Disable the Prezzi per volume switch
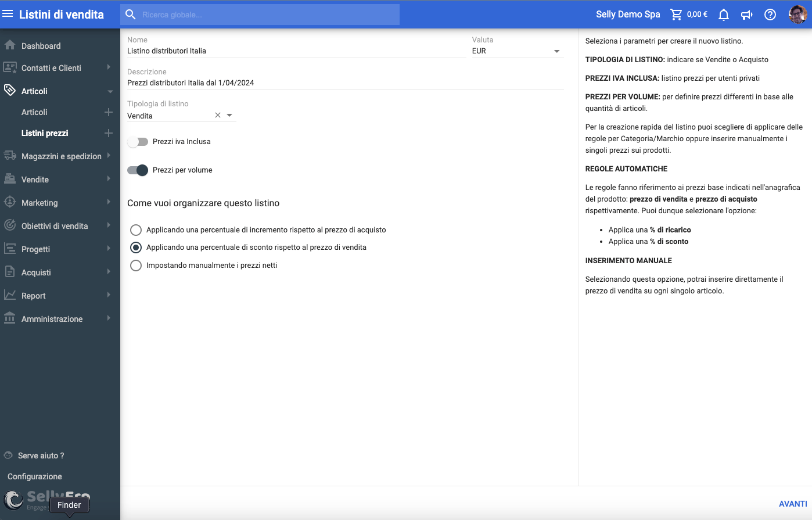 pos(138,170)
